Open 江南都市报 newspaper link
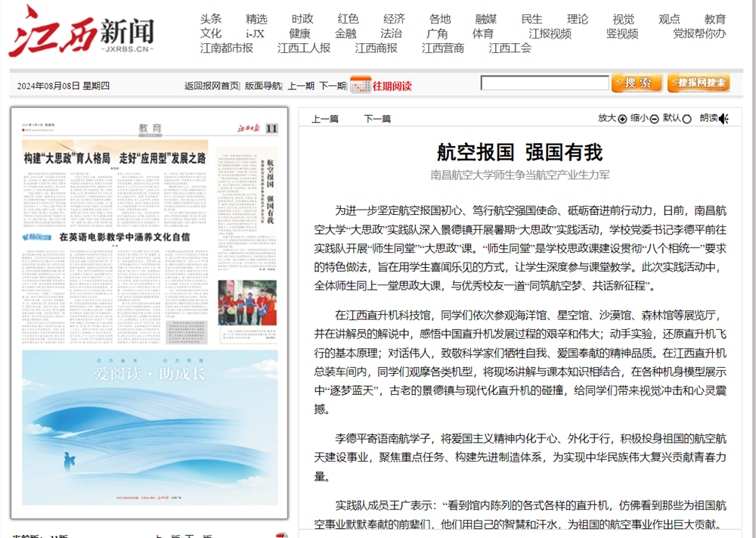The width and height of the screenshot is (756, 538). pos(227,48)
